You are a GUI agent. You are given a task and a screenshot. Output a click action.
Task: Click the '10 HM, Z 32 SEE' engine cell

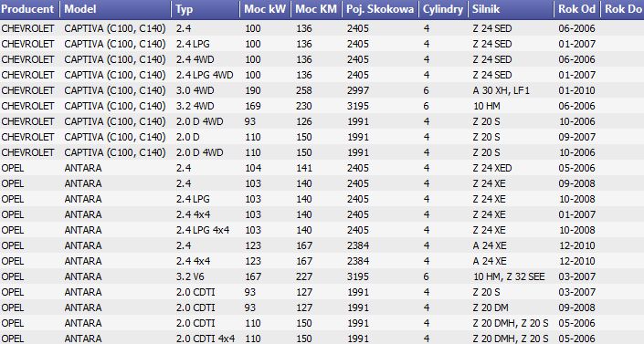click(509, 276)
